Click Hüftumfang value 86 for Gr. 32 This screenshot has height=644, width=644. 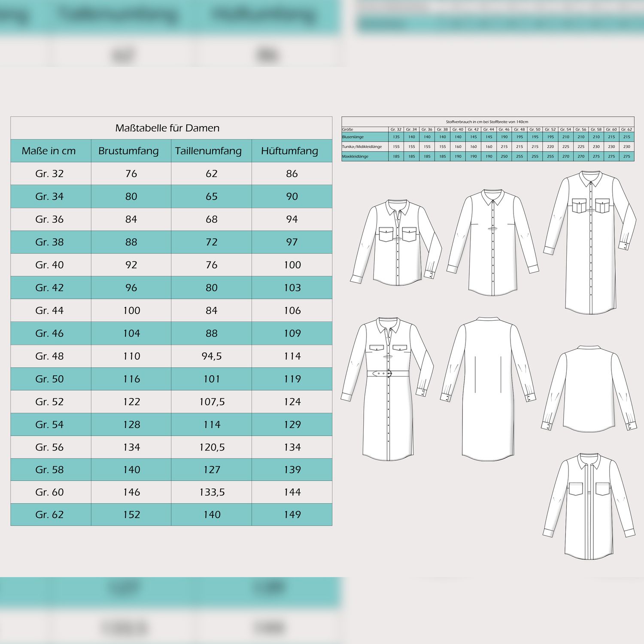tap(292, 173)
